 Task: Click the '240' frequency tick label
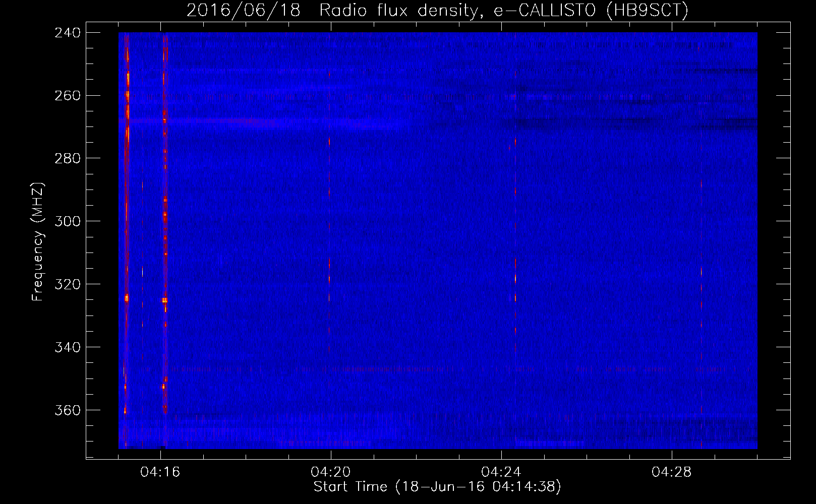[x=68, y=33]
